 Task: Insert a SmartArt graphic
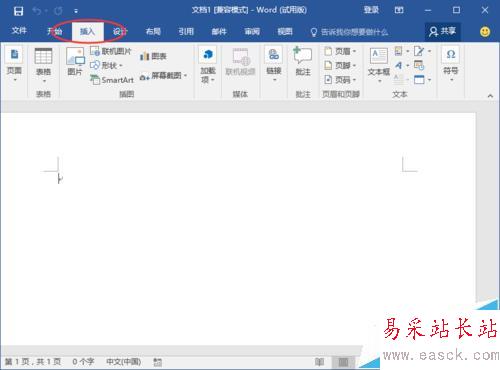point(112,80)
